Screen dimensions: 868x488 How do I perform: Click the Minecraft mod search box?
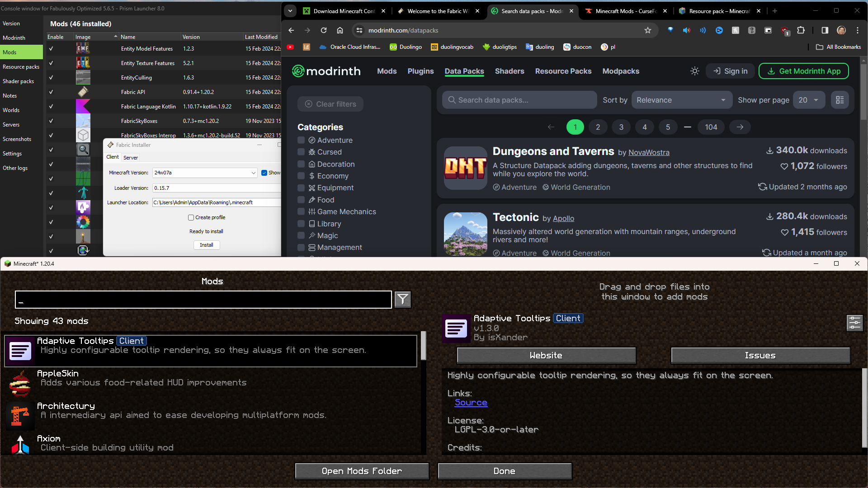click(203, 300)
